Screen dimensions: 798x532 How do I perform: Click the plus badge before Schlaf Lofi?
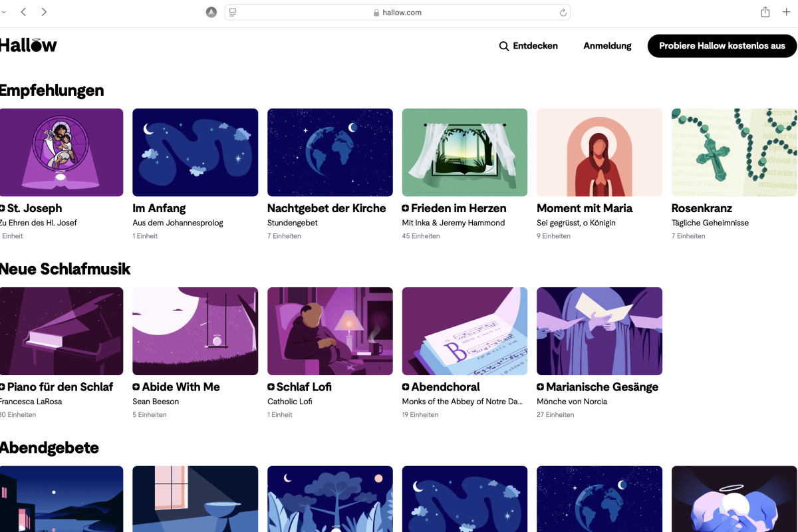coord(271,387)
